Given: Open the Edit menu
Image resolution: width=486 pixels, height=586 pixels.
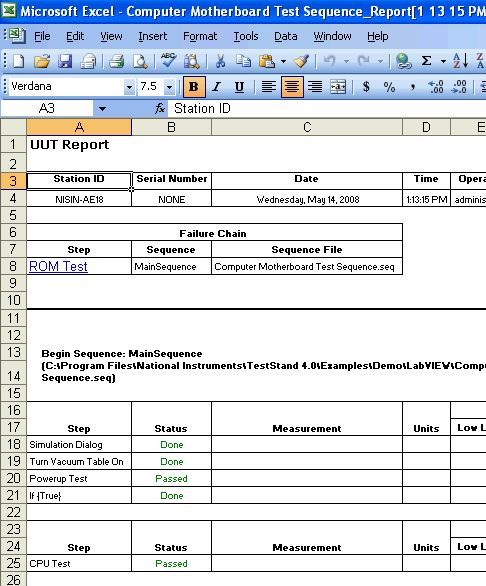Looking at the screenshot, I should click(x=75, y=36).
